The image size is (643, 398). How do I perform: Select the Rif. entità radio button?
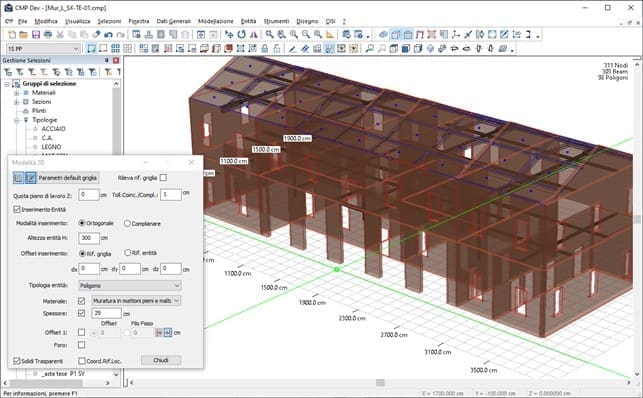pos(128,253)
